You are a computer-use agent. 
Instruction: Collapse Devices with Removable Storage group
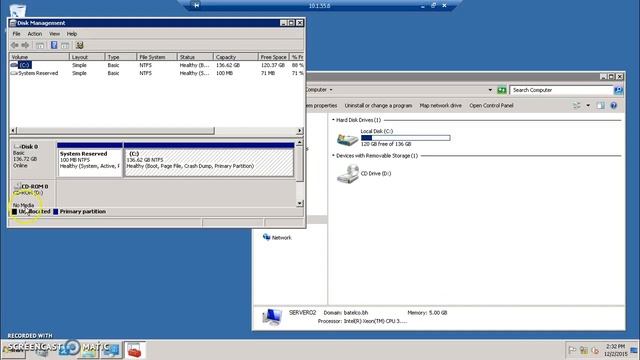[x=333, y=156]
